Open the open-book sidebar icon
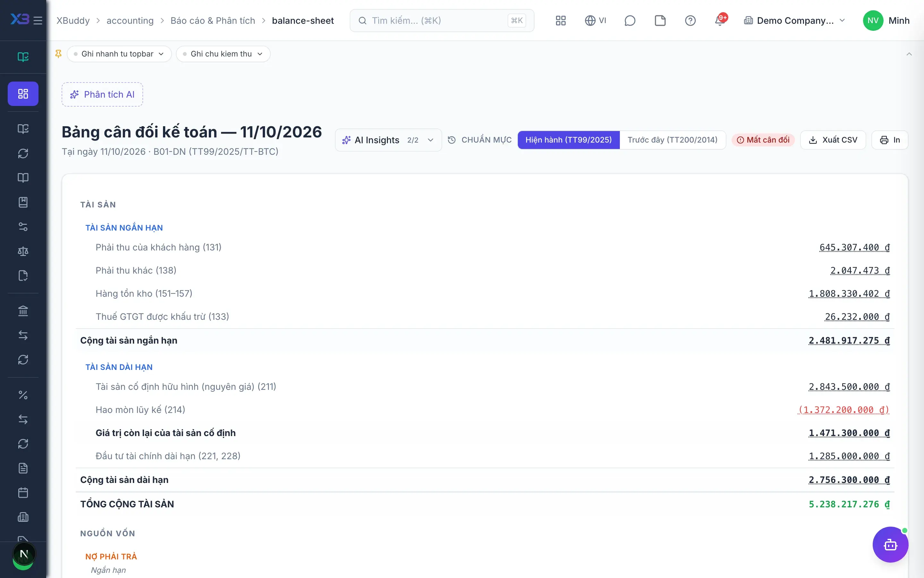Viewport: 924px width, 578px height. click(x=23, y=178)
